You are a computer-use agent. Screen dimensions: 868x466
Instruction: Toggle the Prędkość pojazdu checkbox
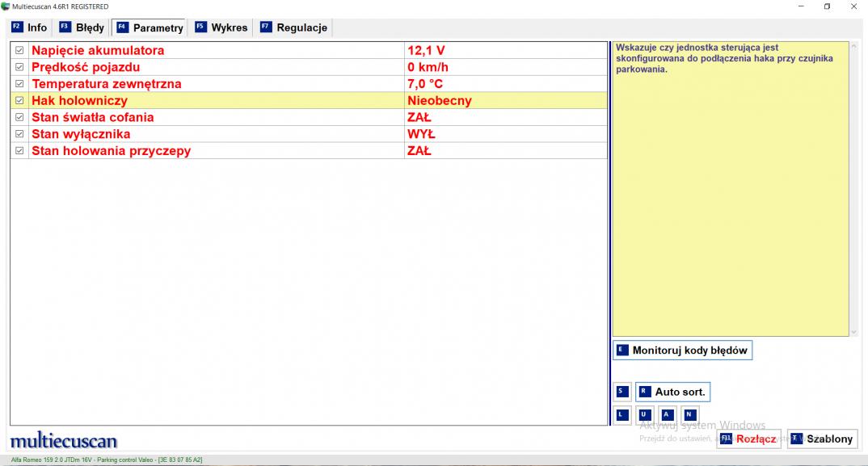point(19,67)
